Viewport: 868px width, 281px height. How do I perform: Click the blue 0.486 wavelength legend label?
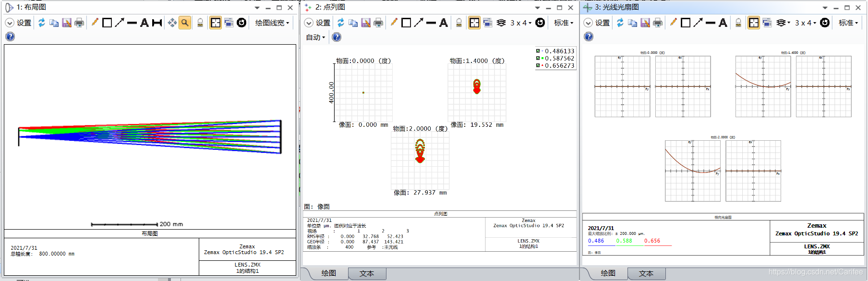(596, 241)
